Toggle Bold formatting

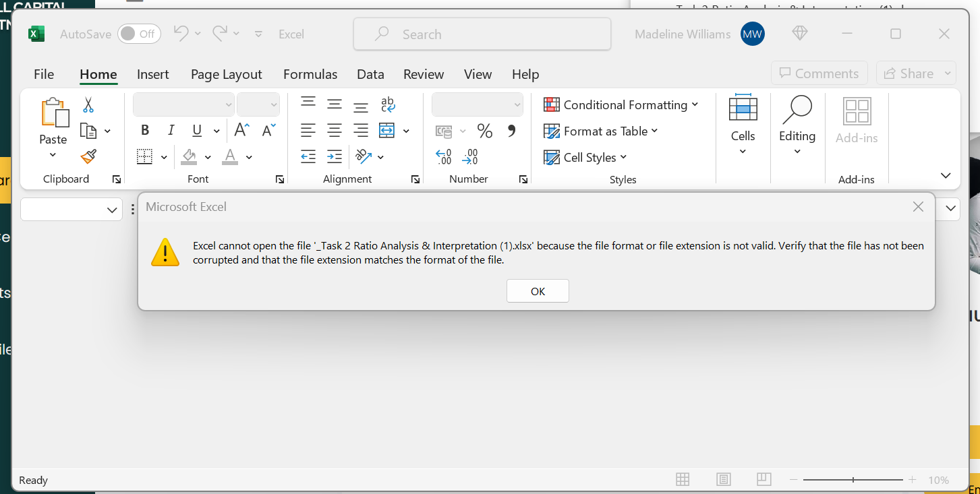(x=145, y=131)
